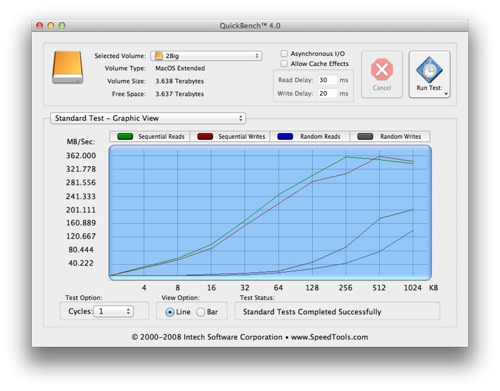Enable Asynchronous I/O checkbox
Screen dimensions: 500x391
[x=284, y=53]
